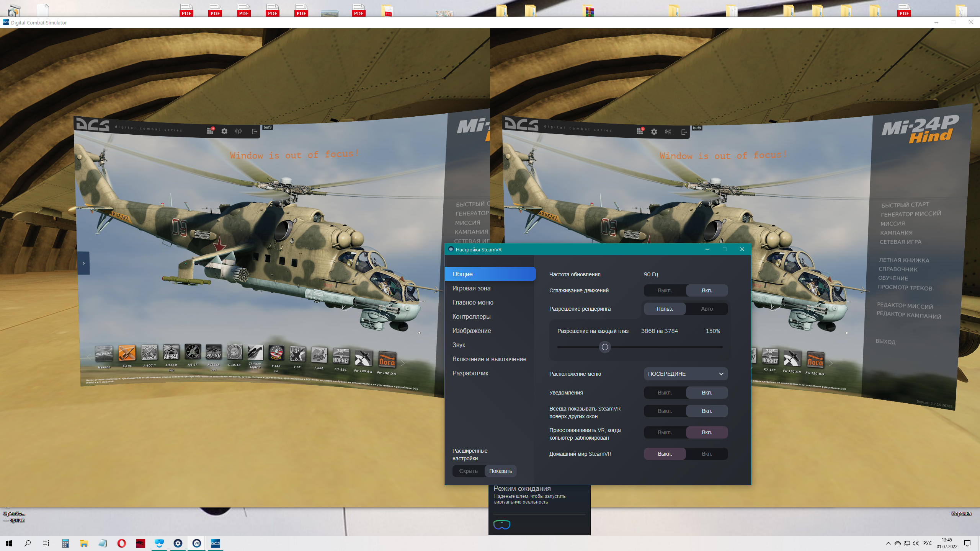Next modules arrow in right view carousel
The height and width of the screenshot is (551, 980).
click(830, 364)
